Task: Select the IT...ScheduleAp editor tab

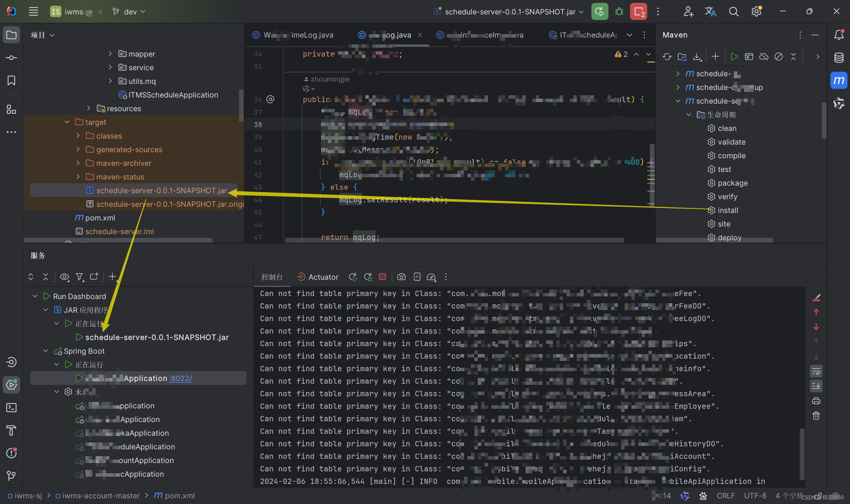Action: pos(583,35)
